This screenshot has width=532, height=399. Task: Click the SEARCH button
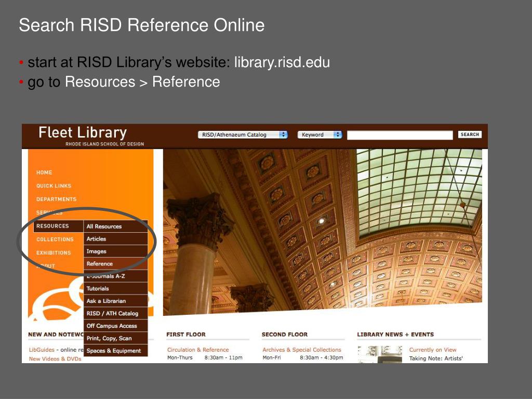tap(470, 135)
